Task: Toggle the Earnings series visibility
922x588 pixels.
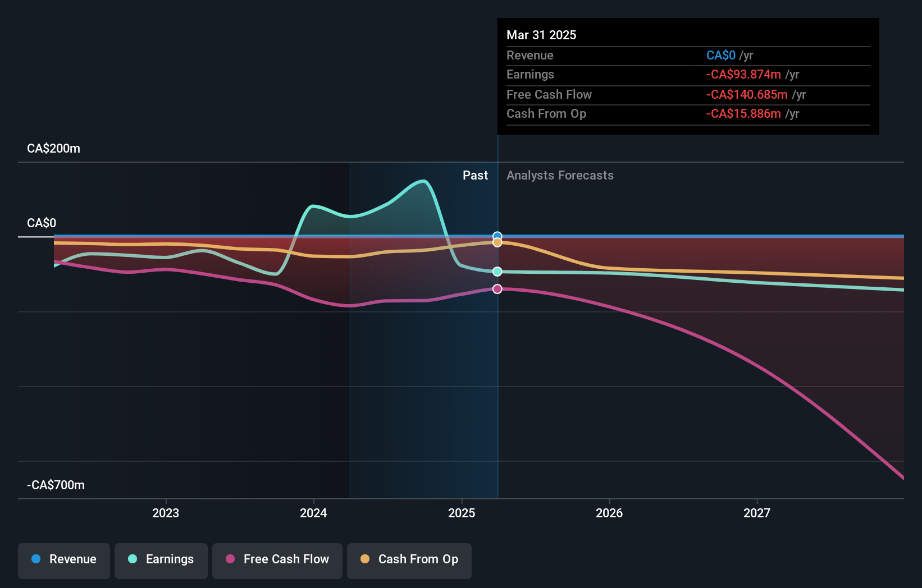Action: [161, 560]
